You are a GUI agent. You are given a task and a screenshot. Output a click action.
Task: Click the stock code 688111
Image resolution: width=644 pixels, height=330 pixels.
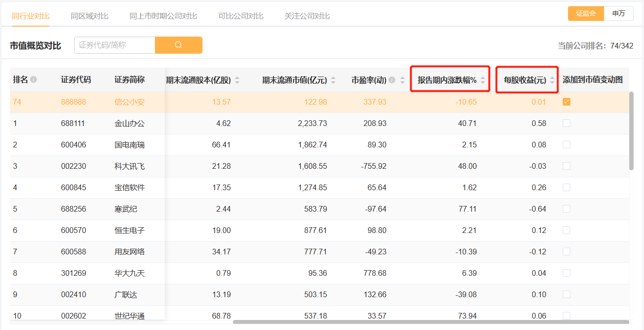pyautogui.click(x=73, y=123)
